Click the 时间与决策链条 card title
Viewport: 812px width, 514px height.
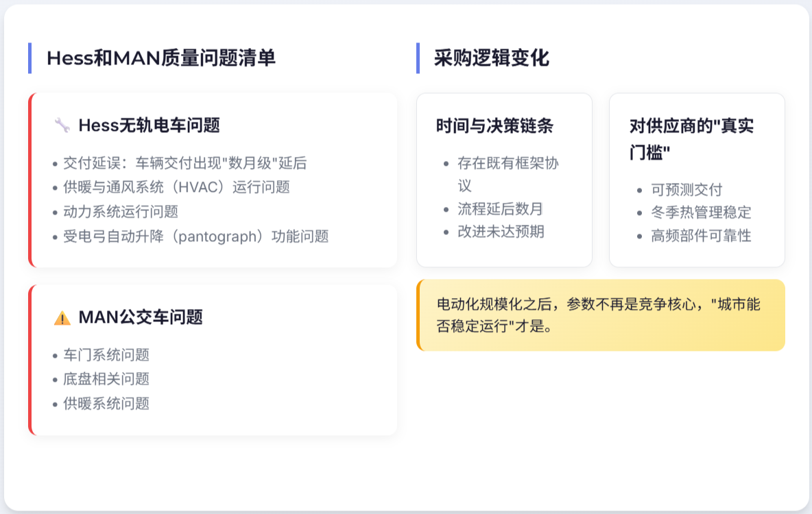click(x=494, y=126)
